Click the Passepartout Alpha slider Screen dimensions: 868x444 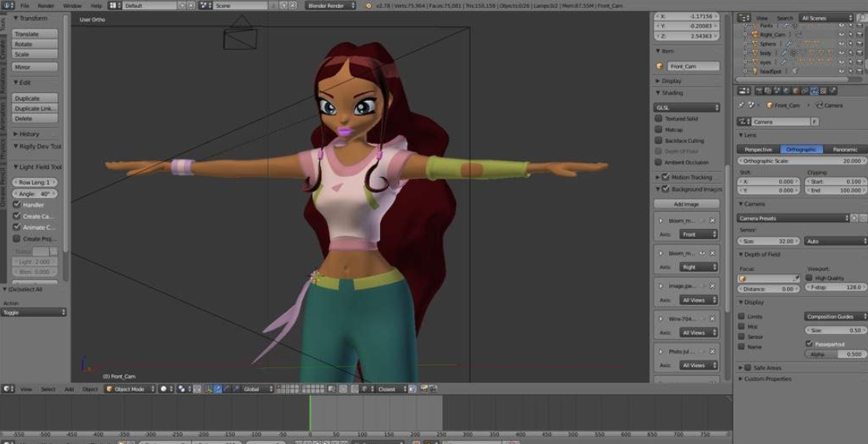click(x=836, y=355)
